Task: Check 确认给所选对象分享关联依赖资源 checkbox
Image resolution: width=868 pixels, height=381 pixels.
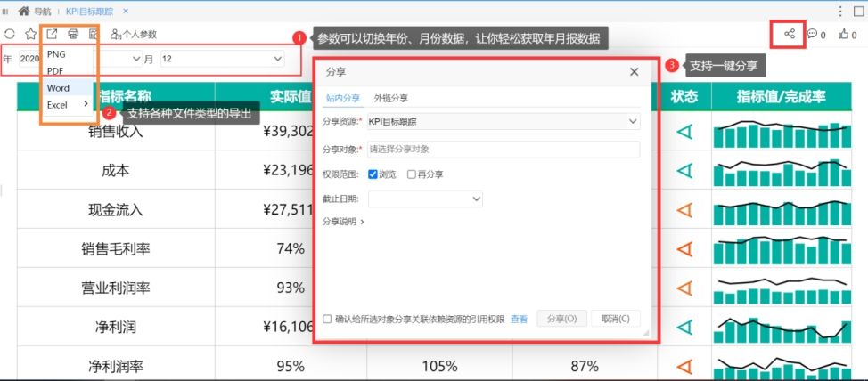Action: (x=327, y=319)
